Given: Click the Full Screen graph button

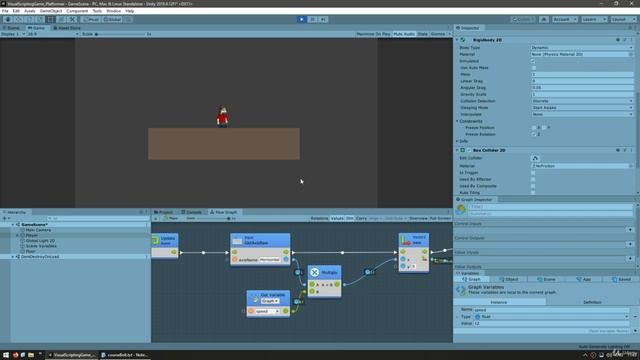Looking at the screenshot, I should (440, 219).
